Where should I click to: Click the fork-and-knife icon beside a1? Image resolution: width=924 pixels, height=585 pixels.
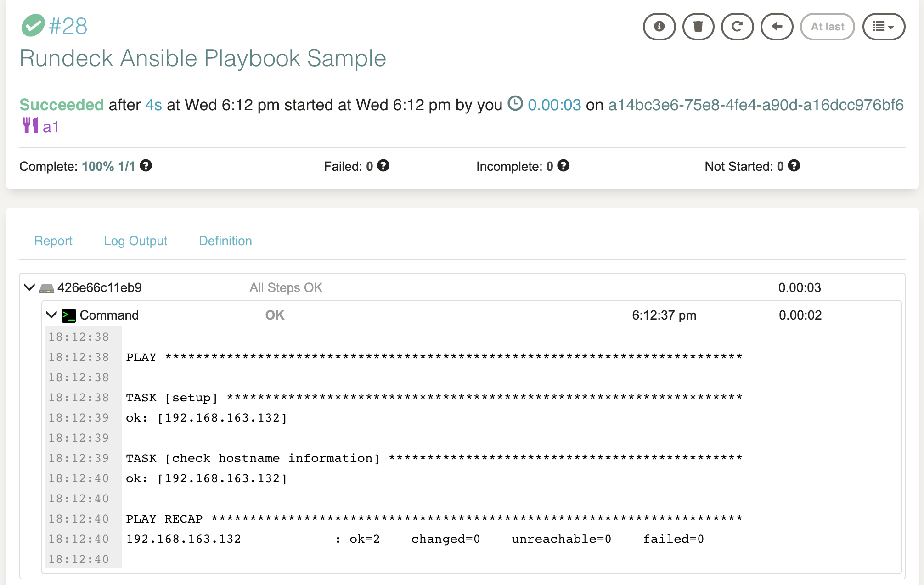30,125
